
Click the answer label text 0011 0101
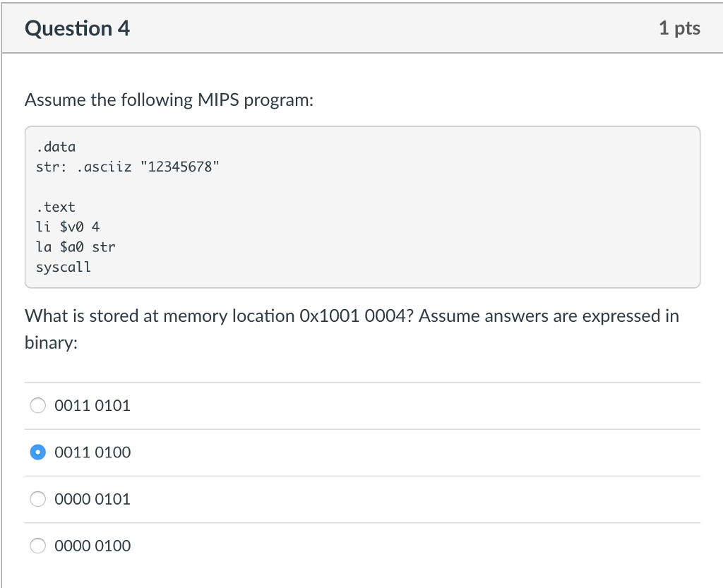92,406
